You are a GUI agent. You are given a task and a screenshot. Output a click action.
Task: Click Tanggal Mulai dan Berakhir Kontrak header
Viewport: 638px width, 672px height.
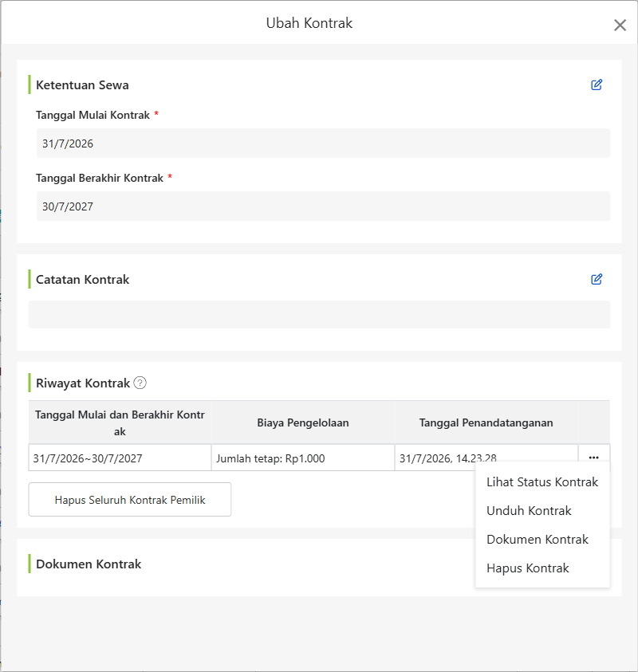point(120,423)
